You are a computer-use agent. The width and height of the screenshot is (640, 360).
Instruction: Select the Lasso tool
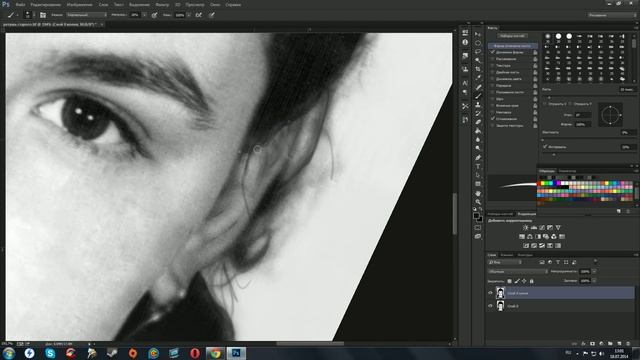click(x=478, y=51)
